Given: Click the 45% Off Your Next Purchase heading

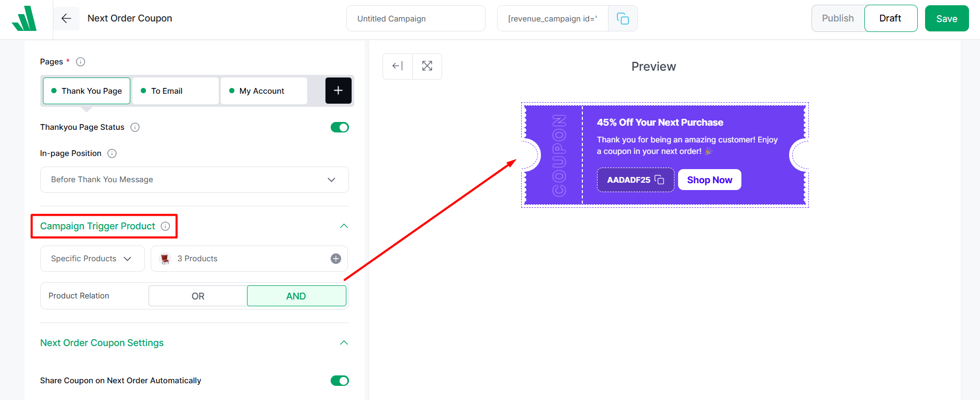Looking at the screenshot, I should tap(660, 123).
